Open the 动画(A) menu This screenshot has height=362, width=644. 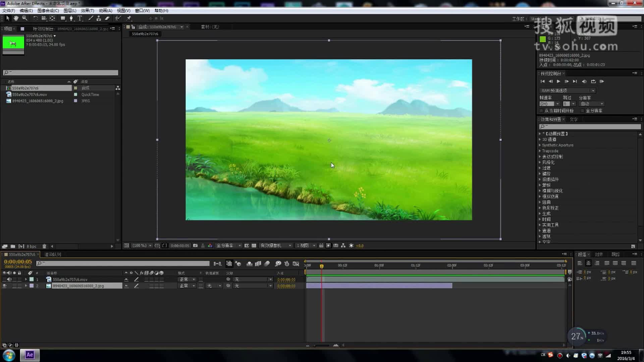coord(105,11)
